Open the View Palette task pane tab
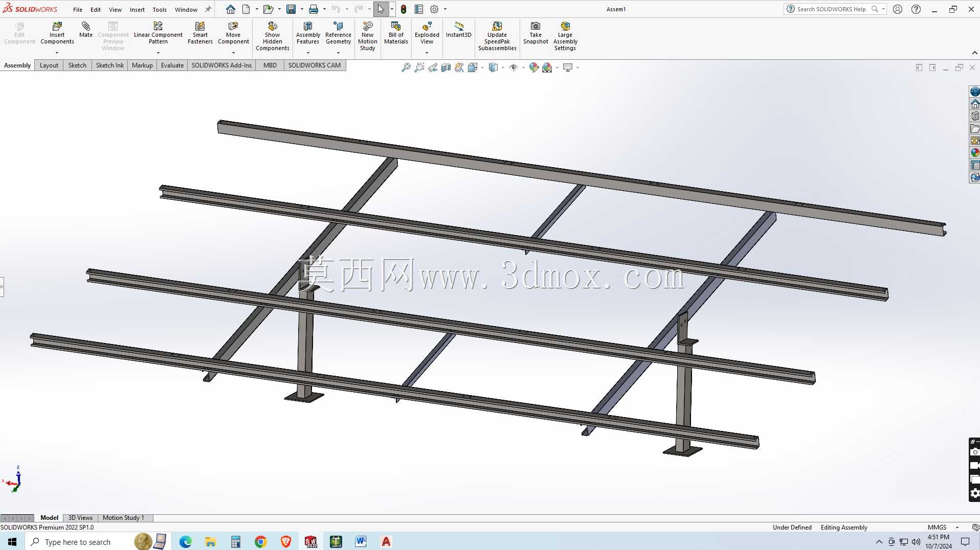980x550 pixels. [975, 141]
